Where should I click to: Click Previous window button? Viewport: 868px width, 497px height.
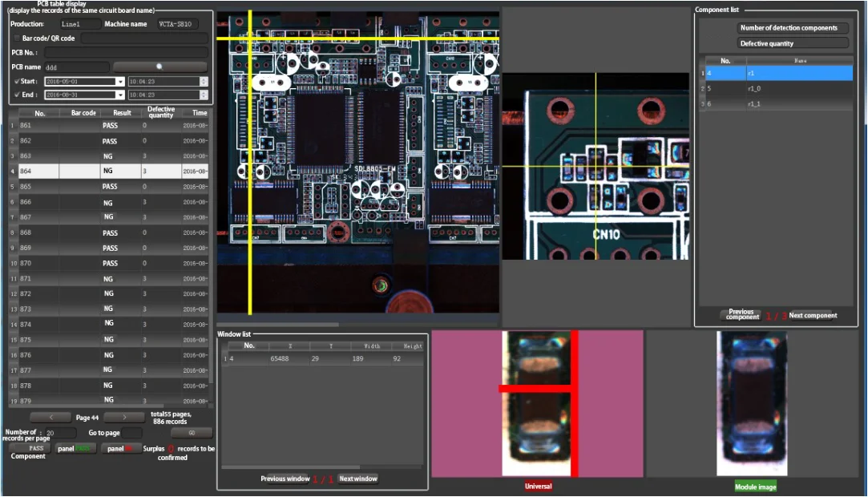click(x=285, y=479)
